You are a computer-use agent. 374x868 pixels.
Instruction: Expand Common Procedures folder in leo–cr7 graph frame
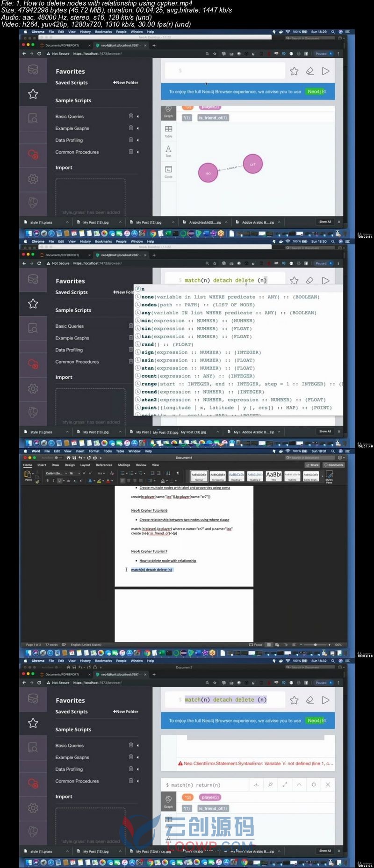click(138, 152)
